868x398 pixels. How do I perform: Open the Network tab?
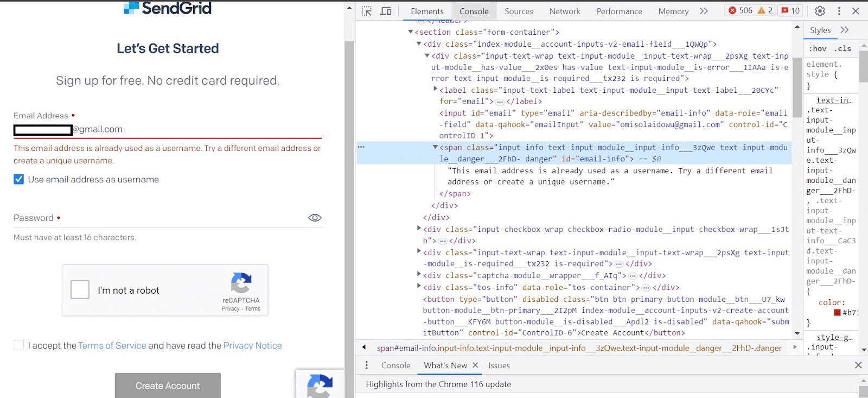[x=565, y=11]
